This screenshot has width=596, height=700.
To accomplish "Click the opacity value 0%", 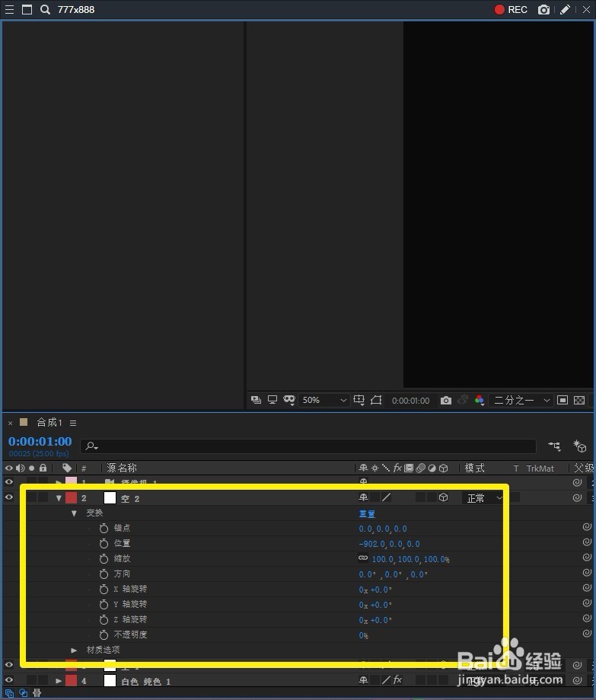I will coord(364,635).
